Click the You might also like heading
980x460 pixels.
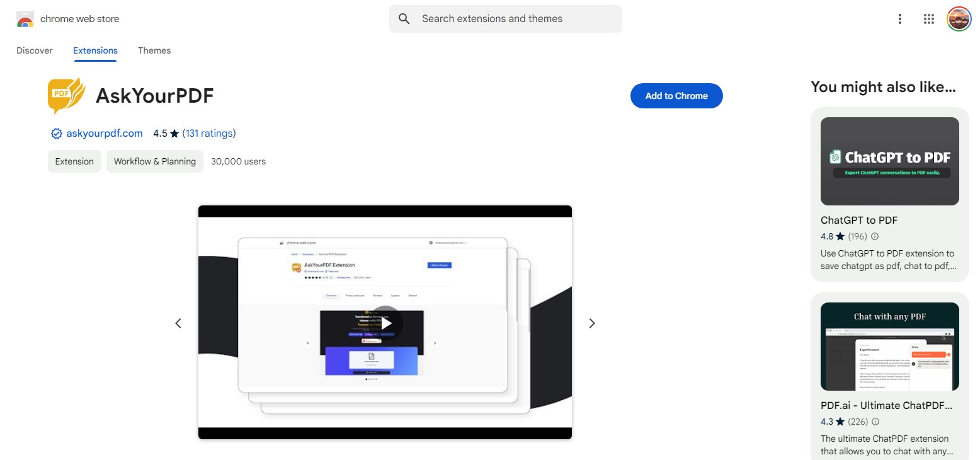(x=884, y=87)
